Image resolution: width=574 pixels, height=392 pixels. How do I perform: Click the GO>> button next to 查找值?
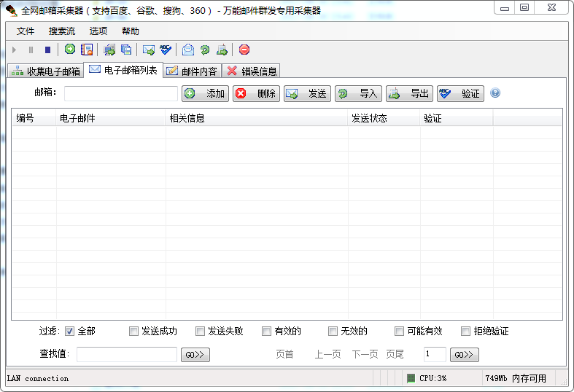point(195,355)
